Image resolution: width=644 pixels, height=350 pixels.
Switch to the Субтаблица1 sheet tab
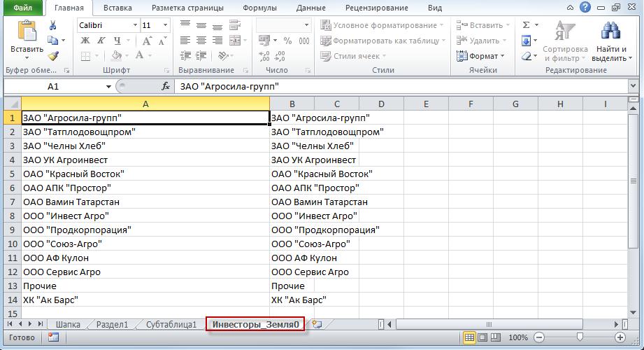click(171, 325)
